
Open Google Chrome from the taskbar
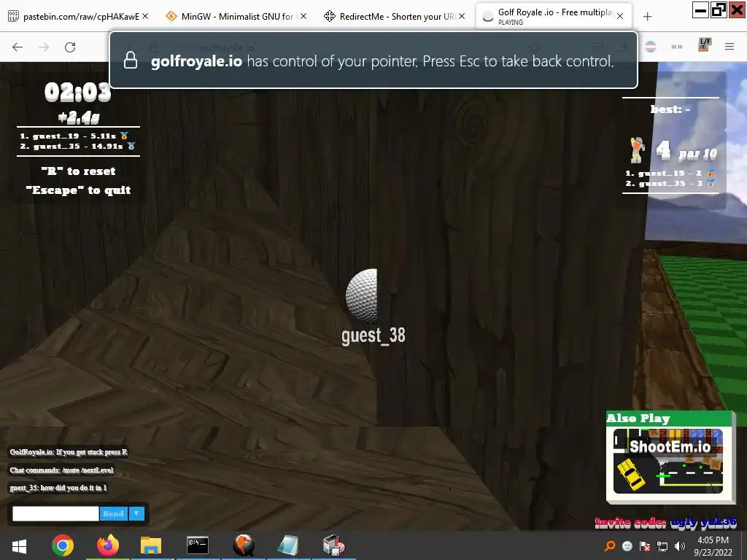tap(63, 545)
